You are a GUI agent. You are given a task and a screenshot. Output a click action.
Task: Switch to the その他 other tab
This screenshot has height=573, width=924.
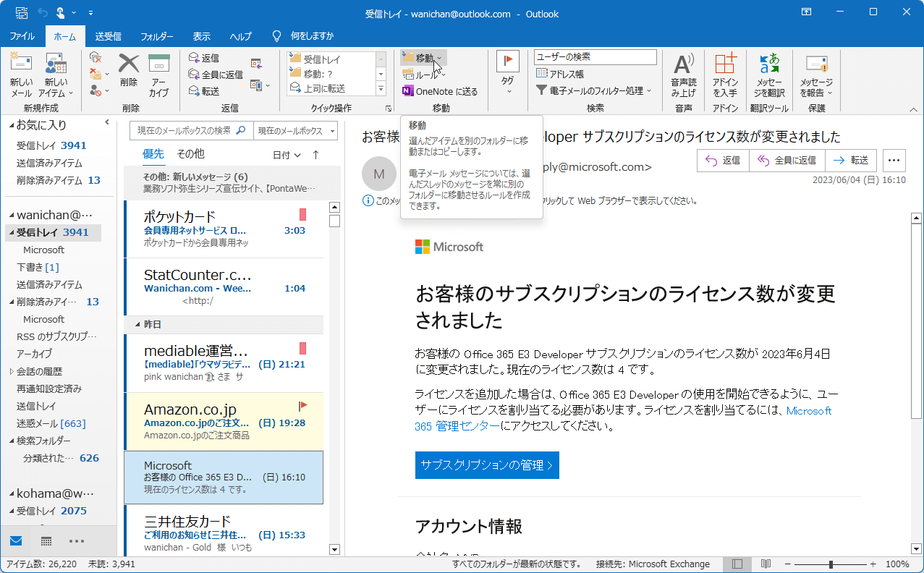[x=190, y=154]
